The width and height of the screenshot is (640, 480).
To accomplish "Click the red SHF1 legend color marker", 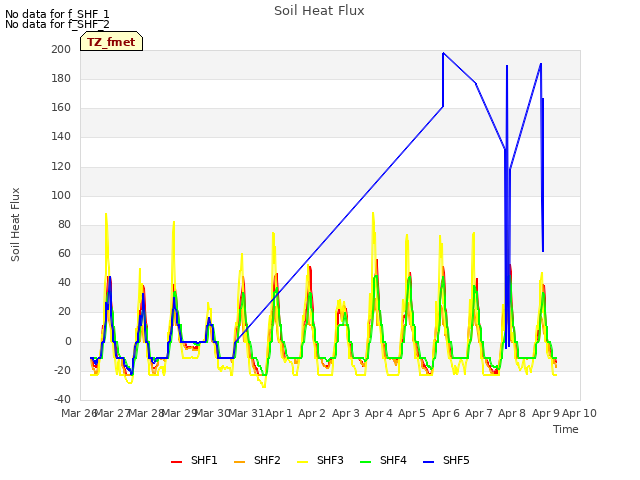I will click(x=176, y=462).
